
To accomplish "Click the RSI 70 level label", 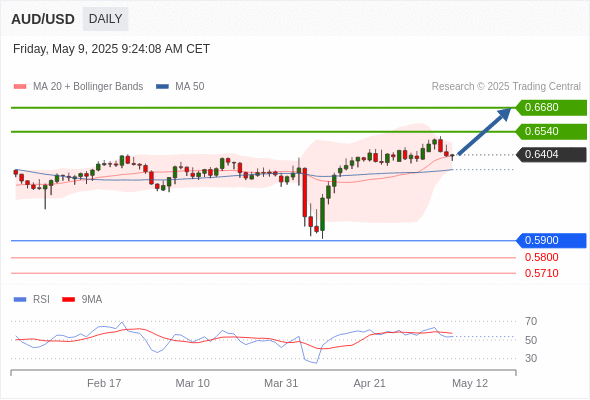I will (x=531, y=321).
